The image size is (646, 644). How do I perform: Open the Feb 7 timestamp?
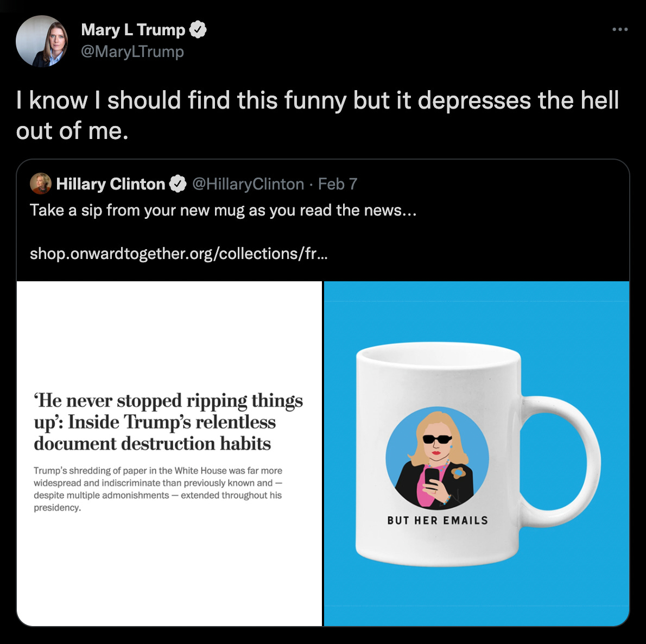click(x=338, y=184)
